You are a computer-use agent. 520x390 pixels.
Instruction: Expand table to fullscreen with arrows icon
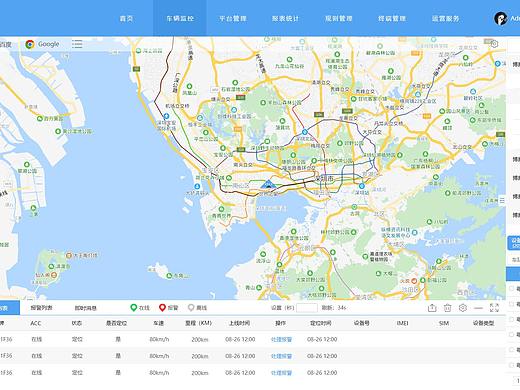point(494,308)
